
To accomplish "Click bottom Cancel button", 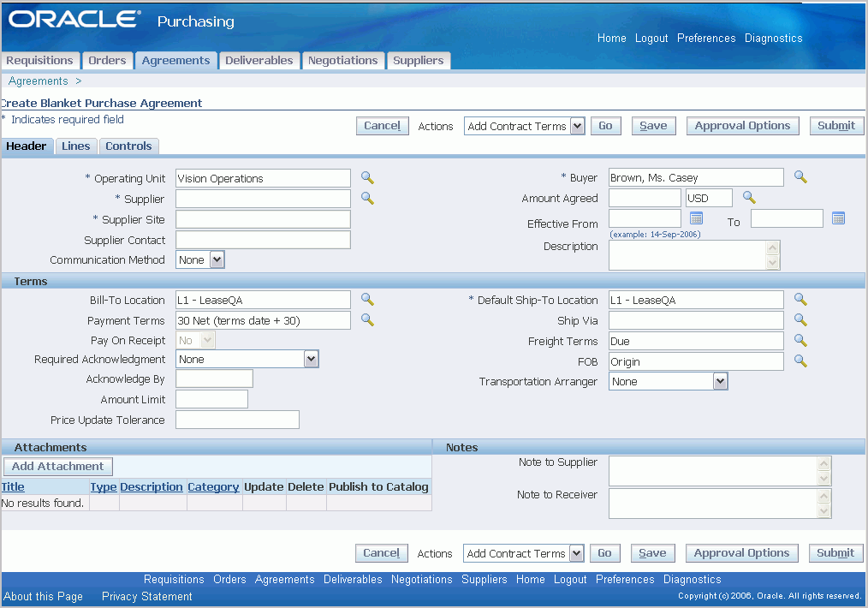I will pyautogui.click(x=382, y=552).
